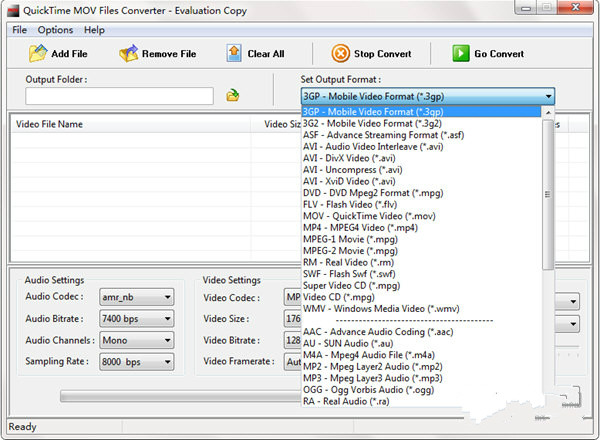Select DVD - DVD Mpeg2 Format (*.mpg)
Image resolution: width=600 pixels, height=440 pixels.
click(x=421, y=193)
